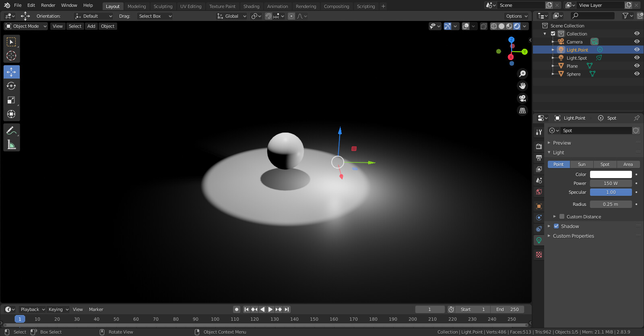Select the Transform tool
Viewport: 644px width, 336px height.
point(11,114)
